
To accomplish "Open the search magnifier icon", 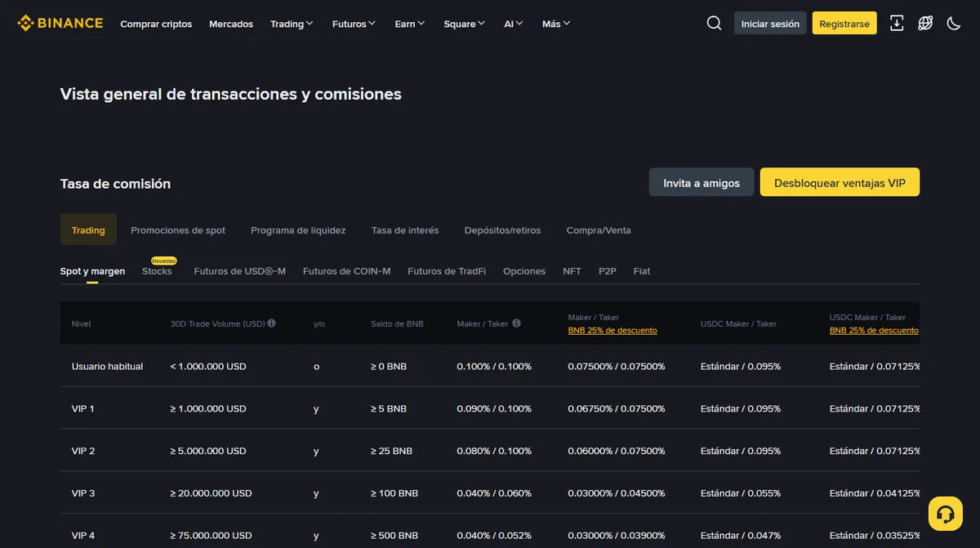I will (x=714, y=24).
